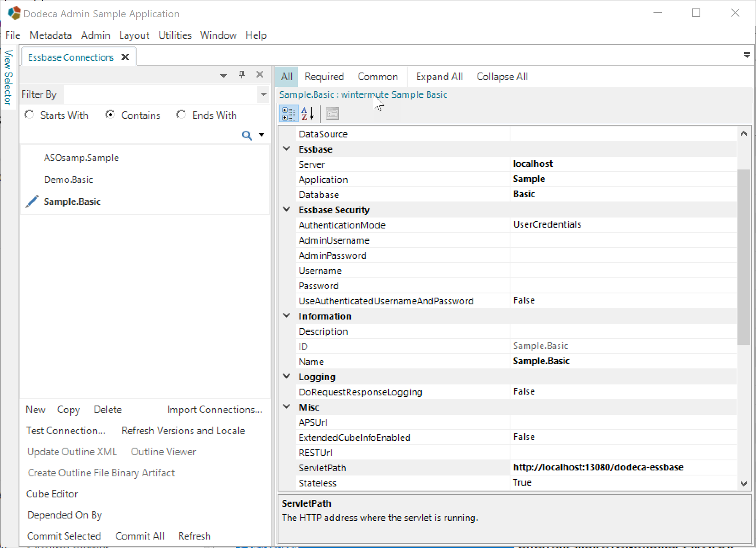Click the Copy button
Screen dimensions: 756x548
pyautogui.click(x=68, y=410)
